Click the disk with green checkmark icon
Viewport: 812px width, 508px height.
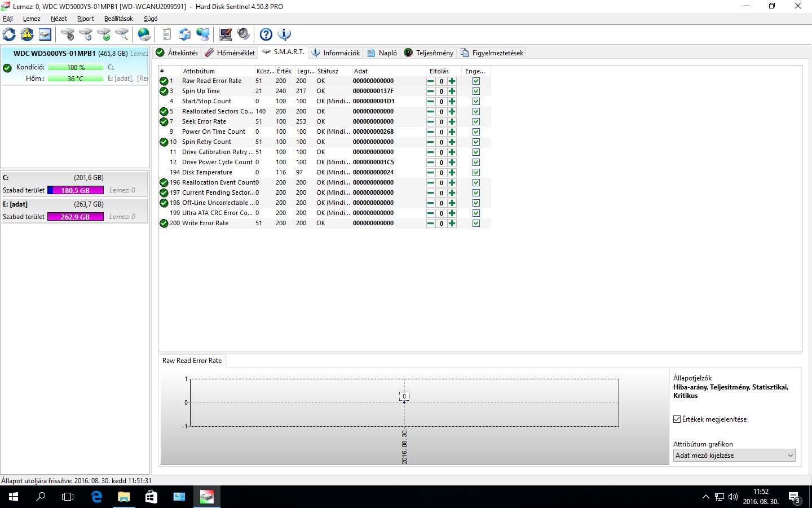(104, 34)
